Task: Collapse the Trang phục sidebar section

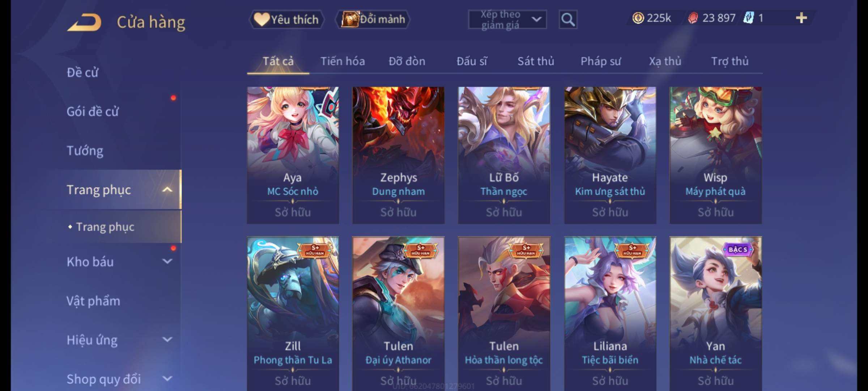Action: tap(167, 190)
